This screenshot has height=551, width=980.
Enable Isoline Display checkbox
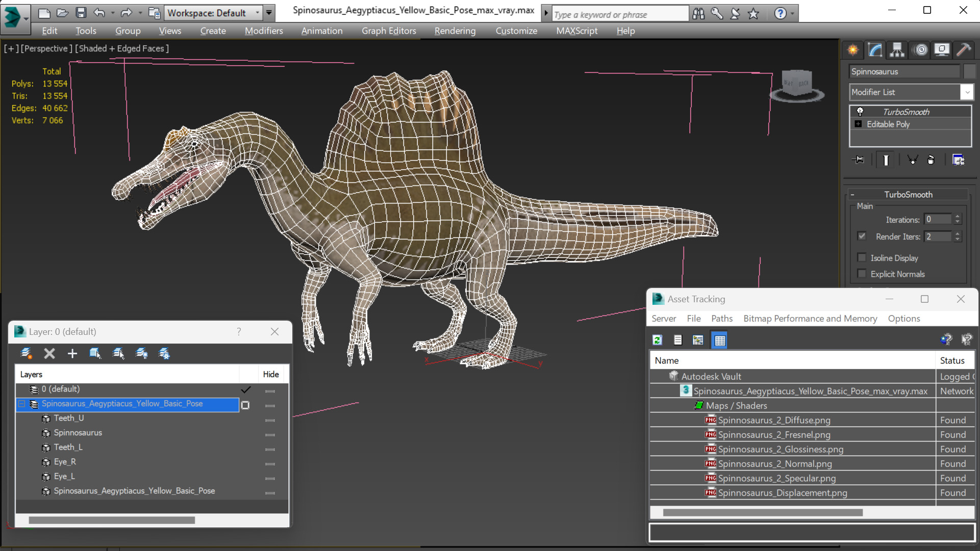pos(862,257)
